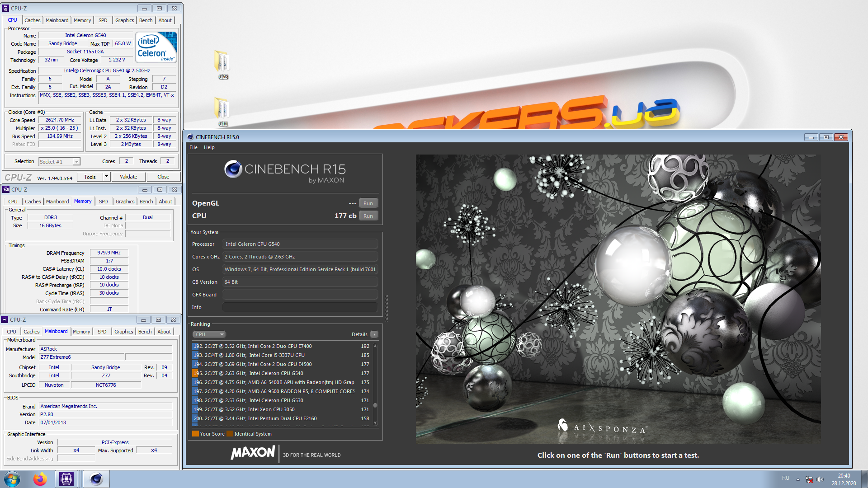Click the RU language indicator in the tray
The image size is (868, 488).
click(x=786, y=478)
